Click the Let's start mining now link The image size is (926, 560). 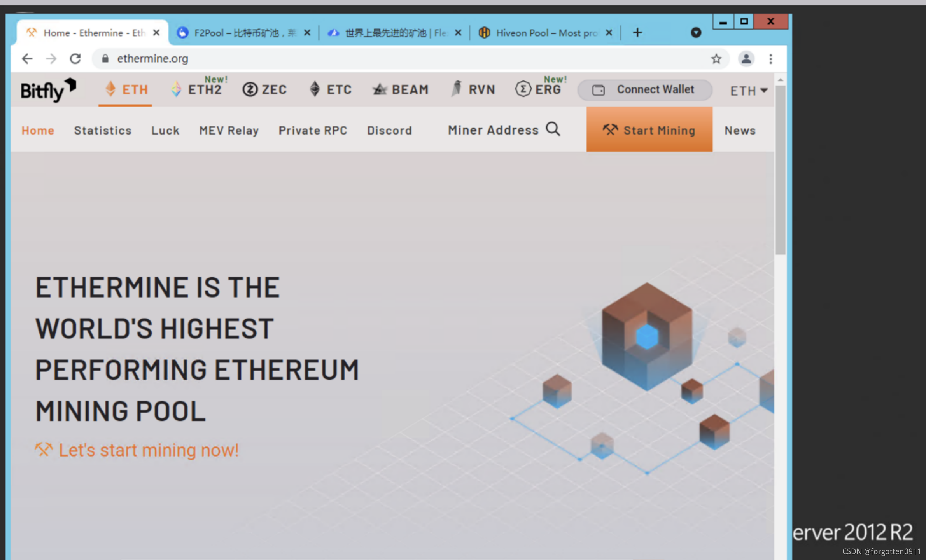[137, 450]
